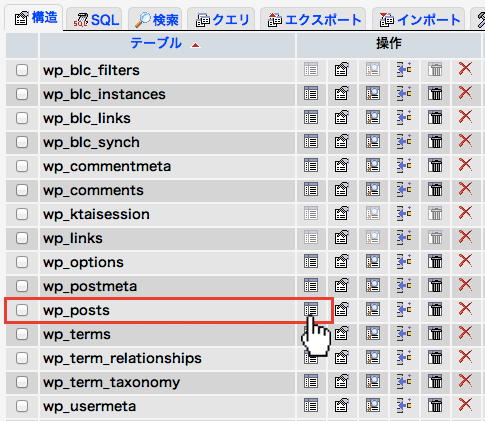This screenshot has width=485, height=421.
Task: Switch to the SQL tab
Action: [94, 20]
